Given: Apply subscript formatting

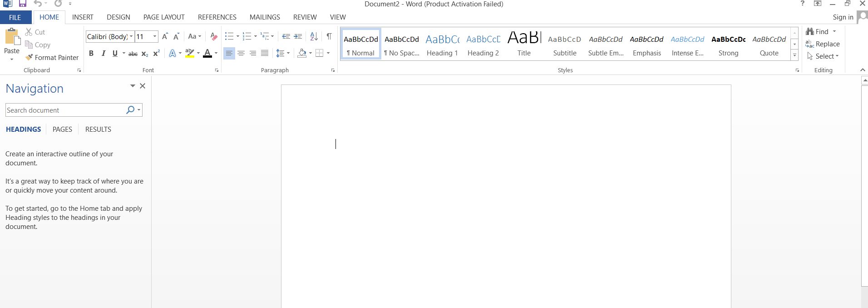Looking at the screenshot, I should [x=145, y=54].
